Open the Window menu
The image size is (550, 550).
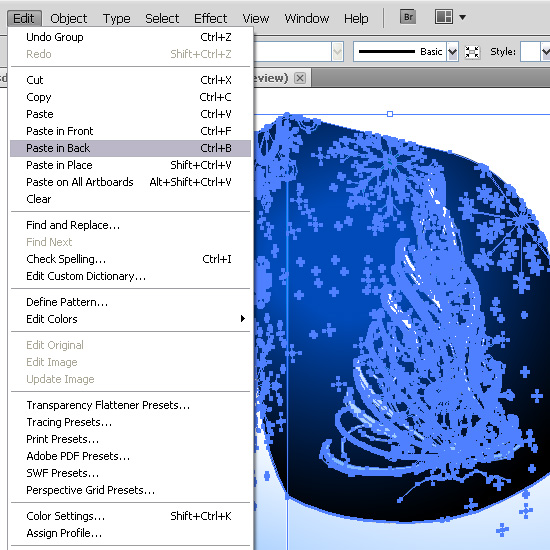click(307, 18)
